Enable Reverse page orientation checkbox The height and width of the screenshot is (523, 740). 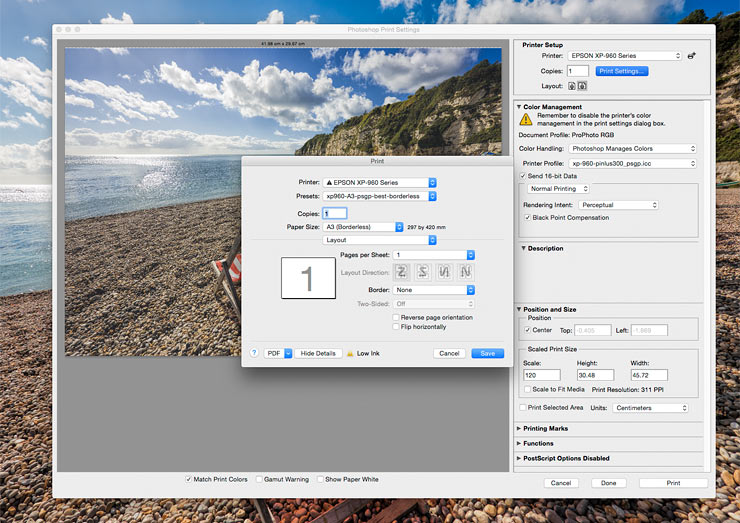coord(396,317)
